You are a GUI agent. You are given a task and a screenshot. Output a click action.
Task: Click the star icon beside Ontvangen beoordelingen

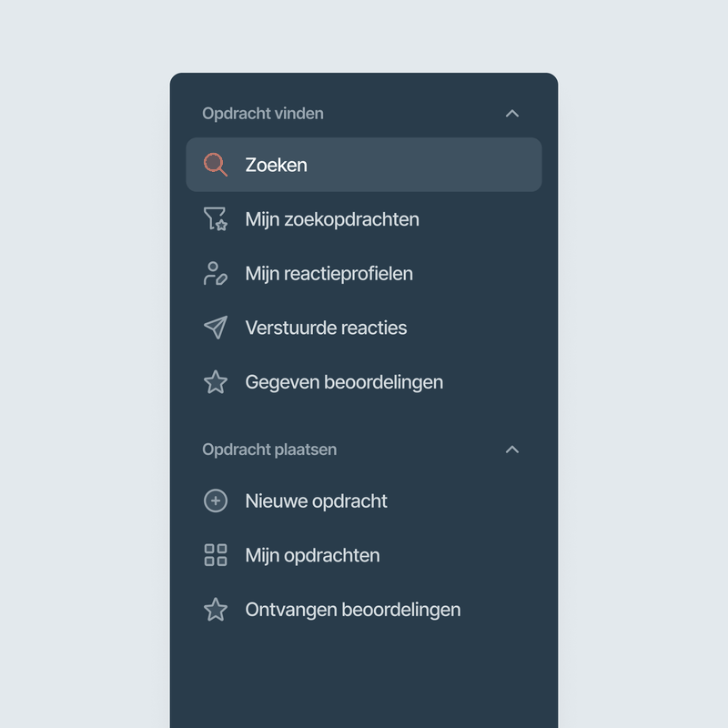(x=216, y=610)
